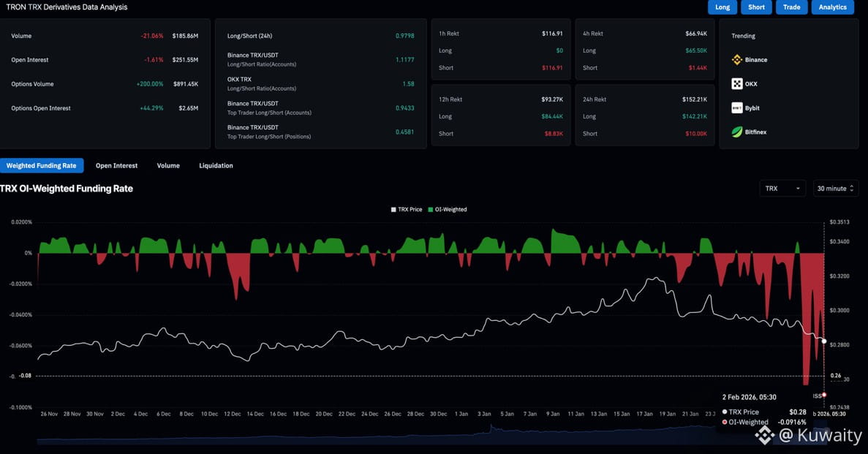Viewport: 868px width, 454px height.
Task: Toggle the OI-Weighted legend series
Action: tap(446, 210)
